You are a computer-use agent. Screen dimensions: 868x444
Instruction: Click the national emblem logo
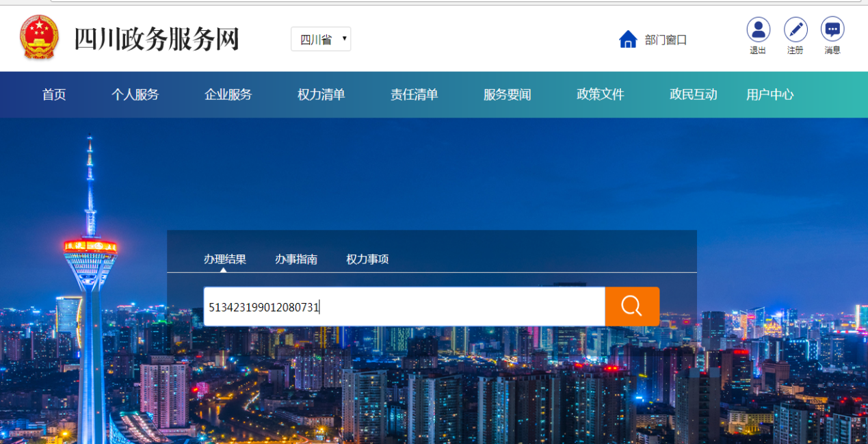pos(39,38)
